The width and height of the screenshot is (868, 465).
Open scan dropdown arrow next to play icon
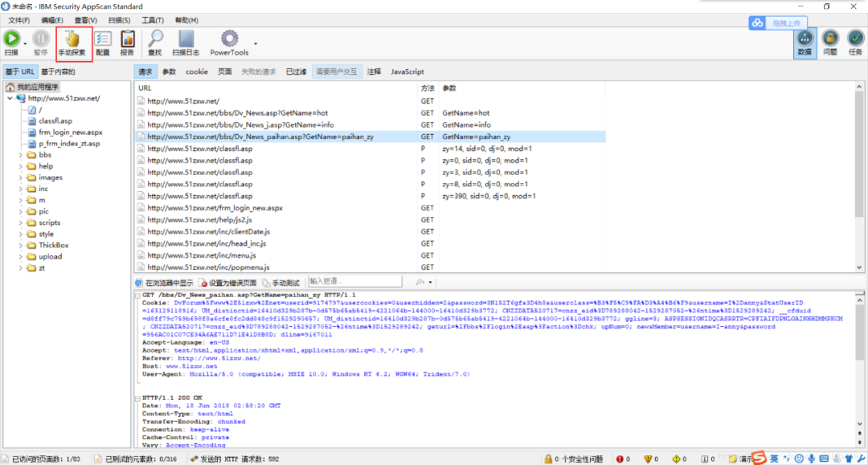(25, 43)
